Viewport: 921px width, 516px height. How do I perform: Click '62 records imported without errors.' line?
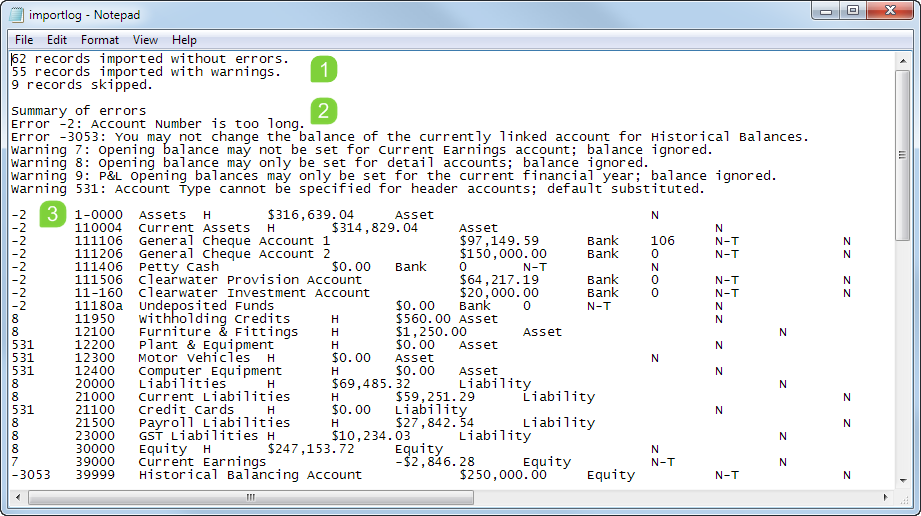[150, 59]
